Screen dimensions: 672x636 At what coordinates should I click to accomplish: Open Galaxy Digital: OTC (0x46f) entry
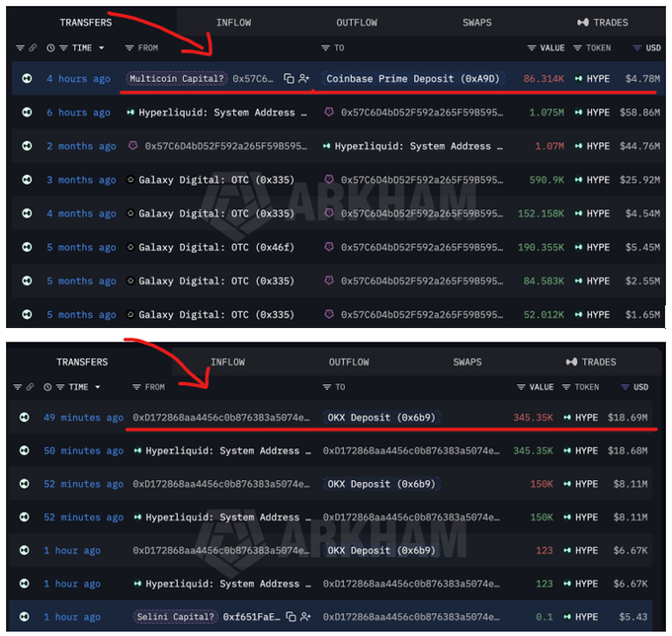[216, 247]
